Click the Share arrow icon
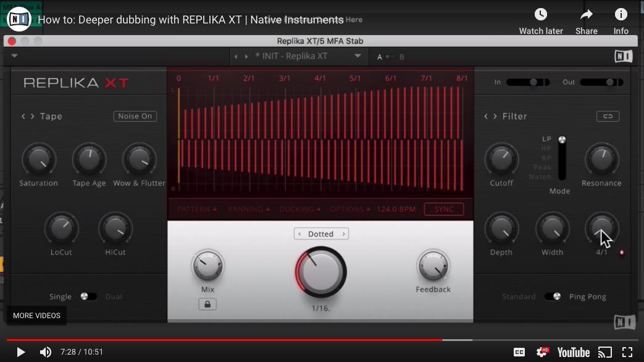 586,15
